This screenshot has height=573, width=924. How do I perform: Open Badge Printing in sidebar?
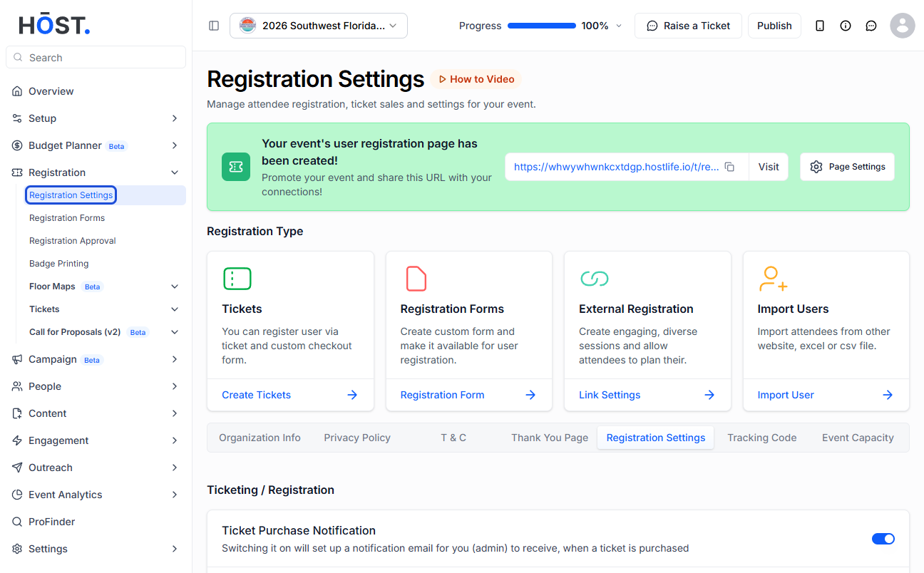[x=59, y=264]
